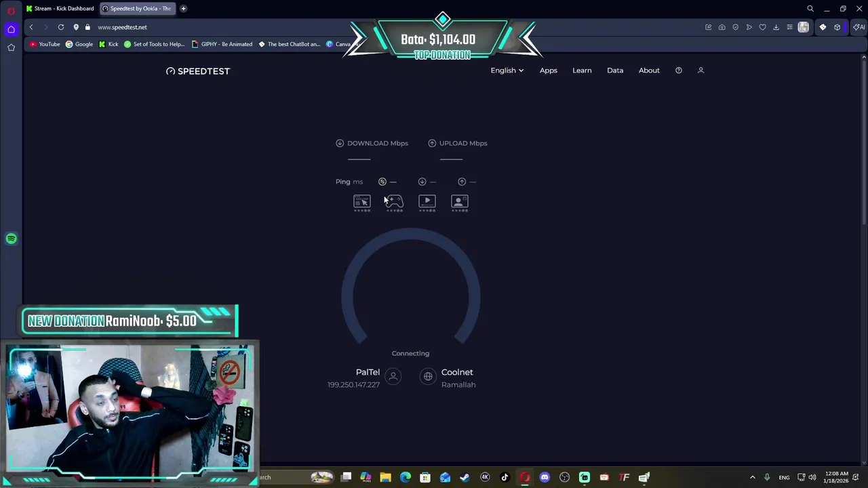Open the Kick bookmark
This screenshot has height=488, width=868.
click(108, 44)
